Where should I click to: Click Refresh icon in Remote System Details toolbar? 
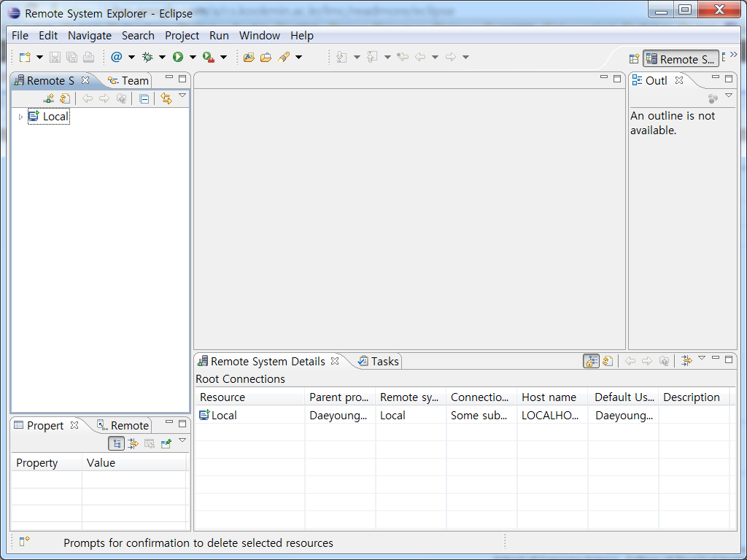click(608, 362)
